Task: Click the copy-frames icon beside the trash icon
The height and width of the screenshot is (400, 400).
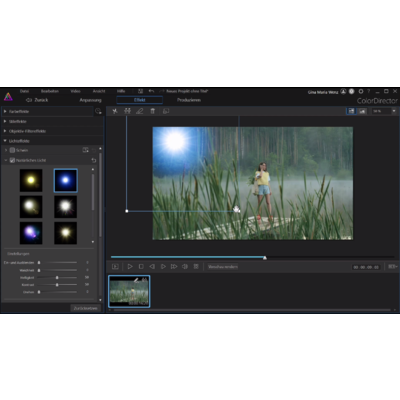Action: 166,111
